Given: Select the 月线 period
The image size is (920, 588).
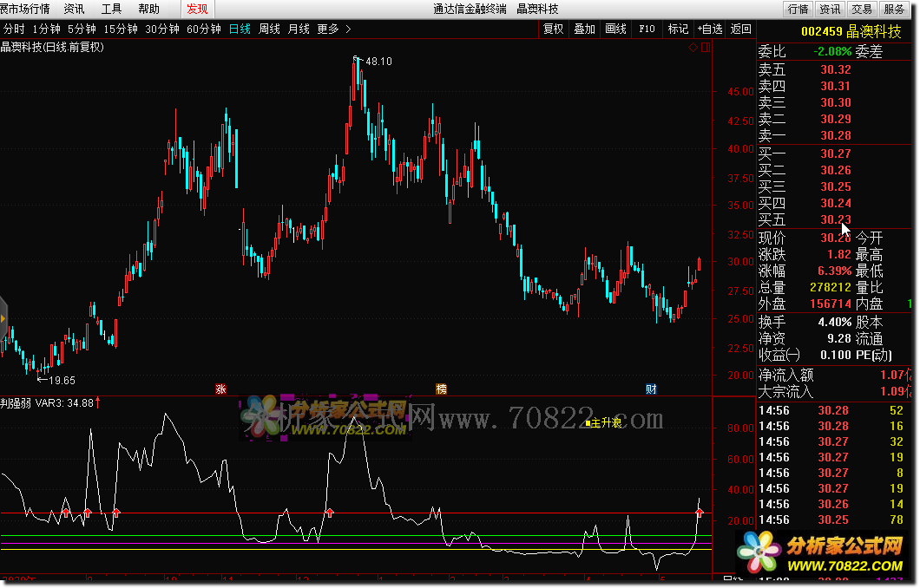Looking at the screenshot, I should 299,29.
